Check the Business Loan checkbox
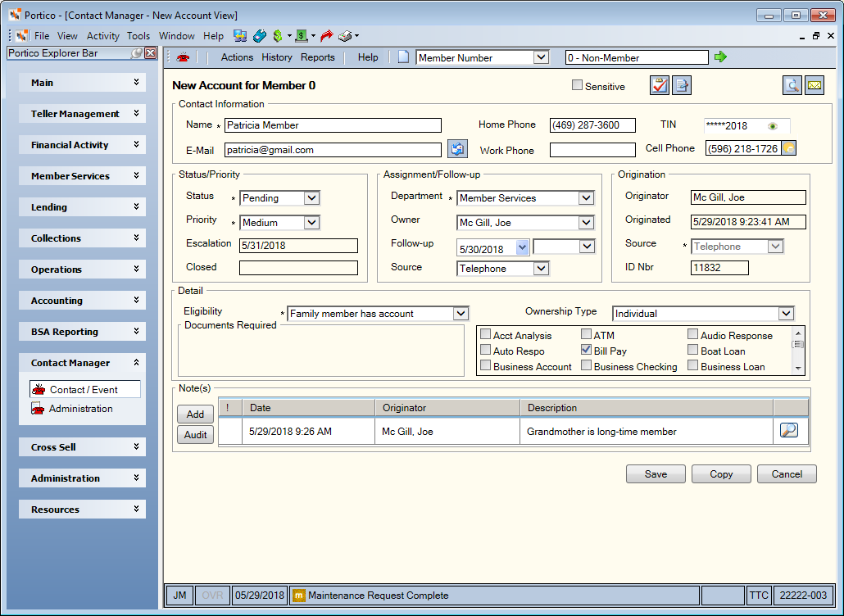The image size is (844, 616). 692,365
